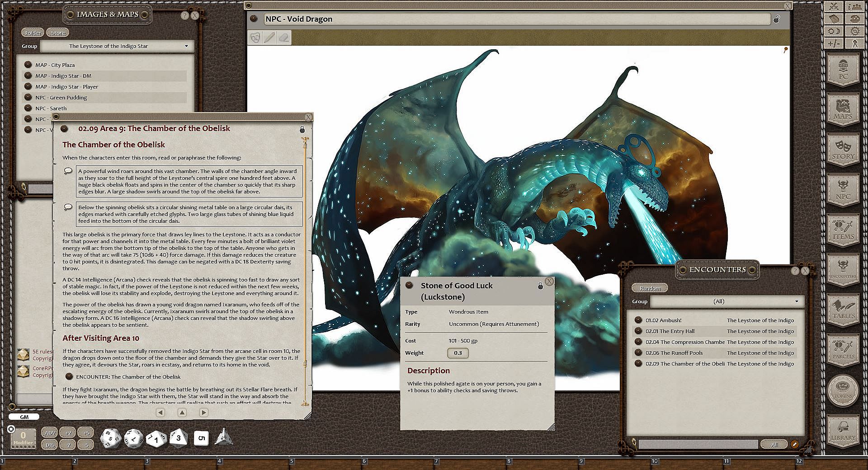This screenshot has height=470, width=868.
Task: Roll the four-sided pyramid die
Action: coord(223,437)
